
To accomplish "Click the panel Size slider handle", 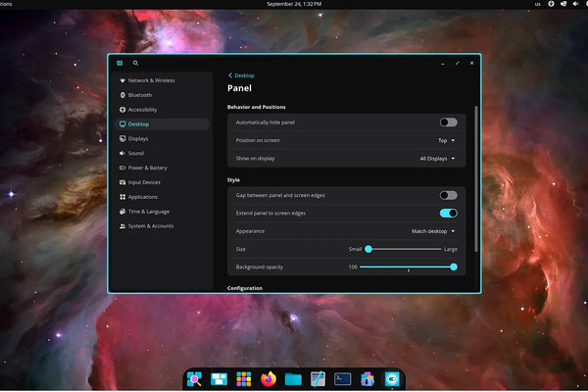I will tap(368, 249).
